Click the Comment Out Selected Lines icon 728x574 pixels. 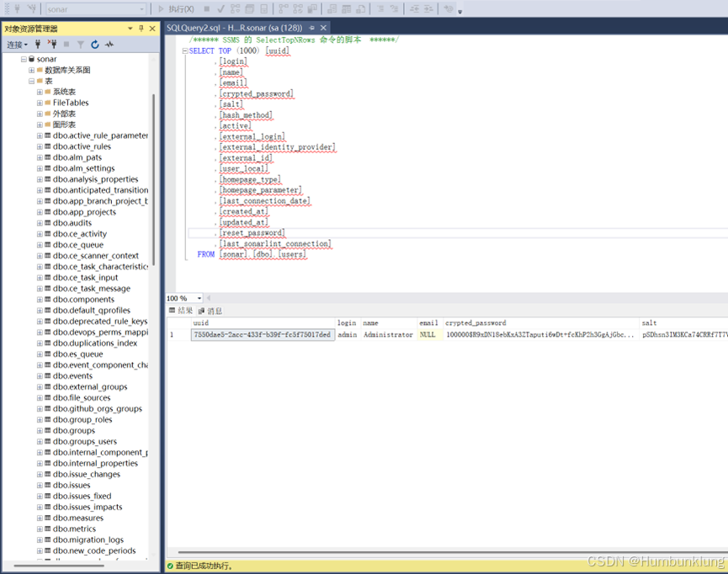(380, 8)
